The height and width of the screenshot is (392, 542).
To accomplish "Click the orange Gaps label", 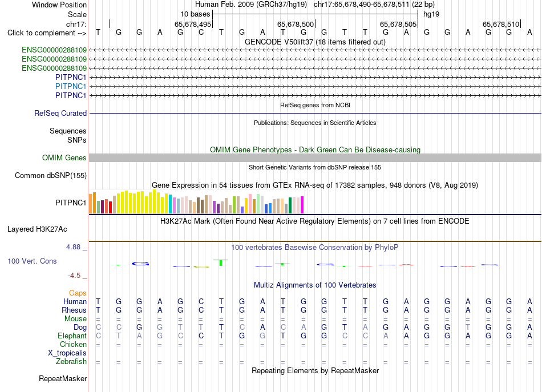I will click(x=78, y=293).
